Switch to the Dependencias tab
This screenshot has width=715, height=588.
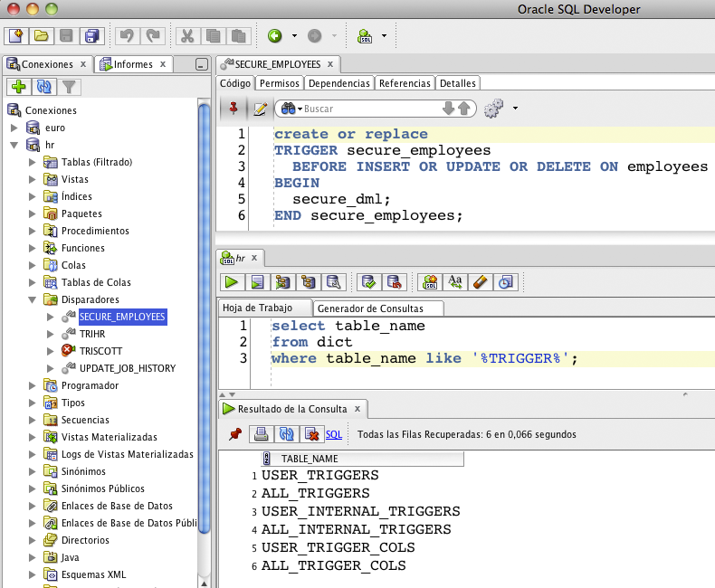pos(338,83)
